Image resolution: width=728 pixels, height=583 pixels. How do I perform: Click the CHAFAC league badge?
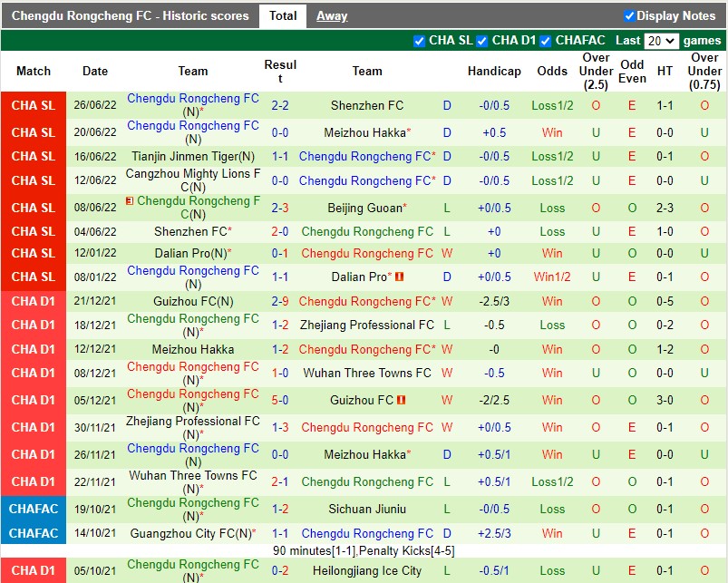(34, 509)
